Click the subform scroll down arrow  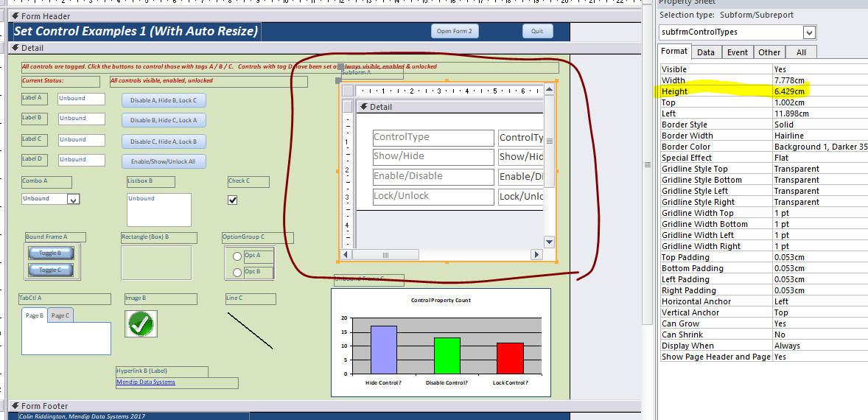click(549, 242)
